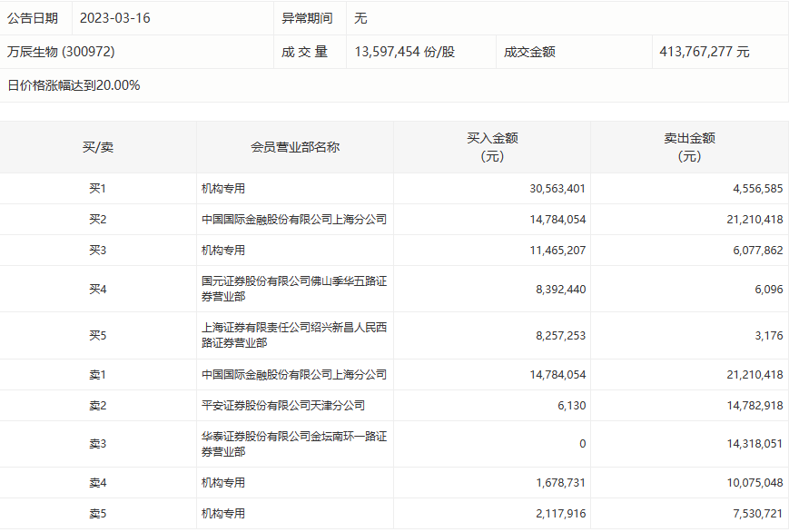Viewport: 789px width, 532px height.
Task: Select the 卖5 row label
Action: point(97,514)
